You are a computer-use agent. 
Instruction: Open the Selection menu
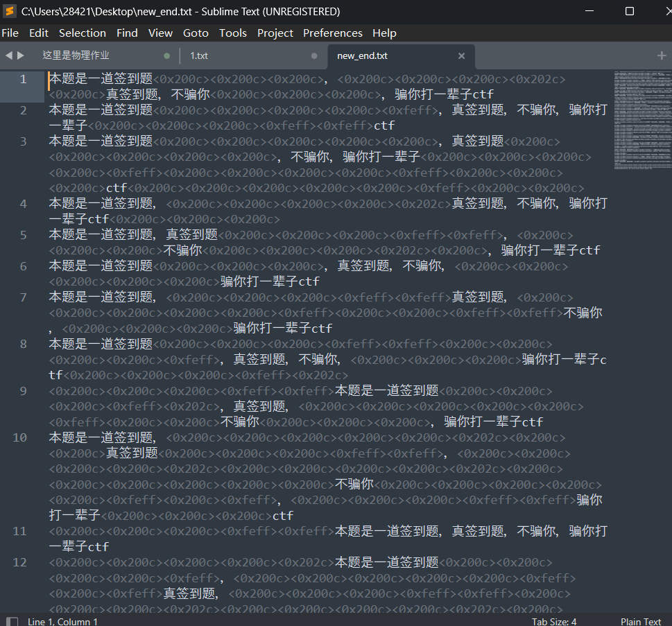tap(83, 33)
